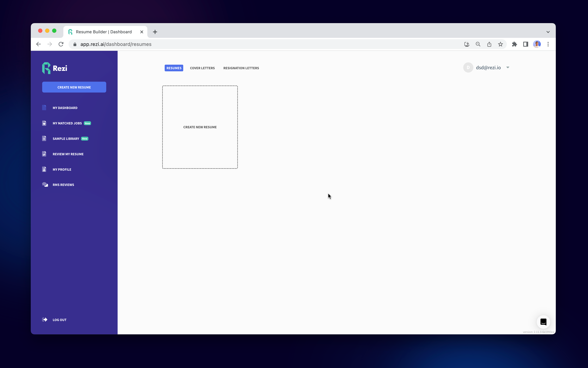Click the Rezi logo in sidebar
The width and height of the screenshot is (588, 368).
(x=55, y=68)
